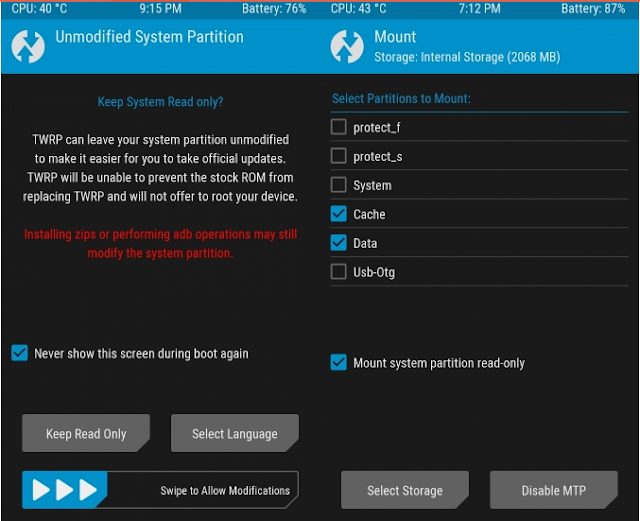640x521 pixels.
Task: Click the Swipe to Allow Modifications slider arrows
Action: [x=64, y=490]
